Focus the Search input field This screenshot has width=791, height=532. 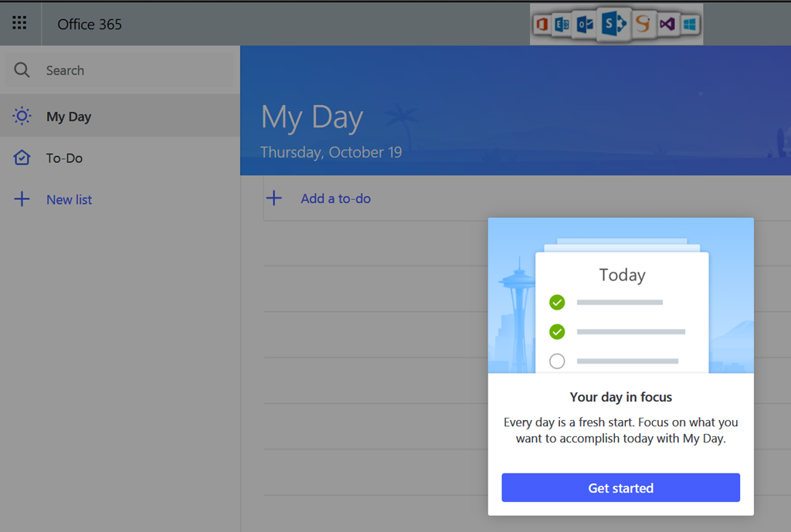tap(120, 70)
